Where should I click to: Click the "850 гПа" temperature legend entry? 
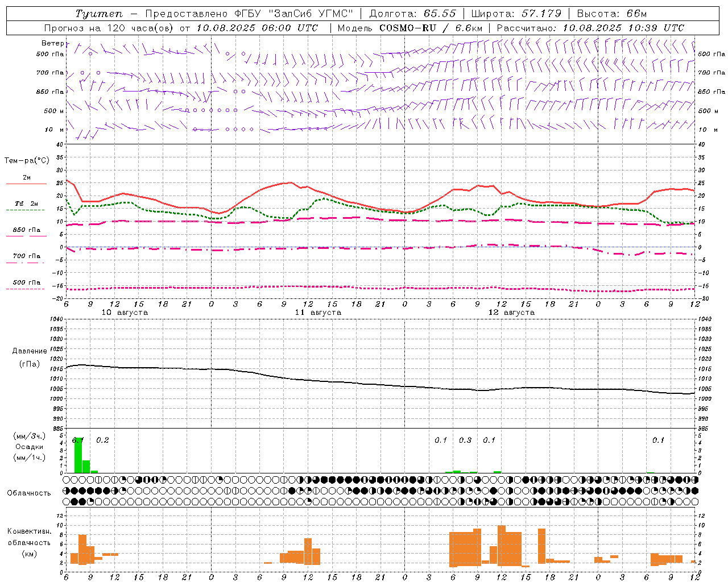point(27,230)
